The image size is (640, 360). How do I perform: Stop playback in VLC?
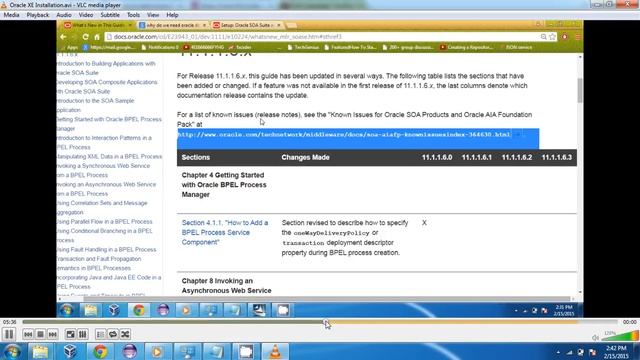coord(40,334)
